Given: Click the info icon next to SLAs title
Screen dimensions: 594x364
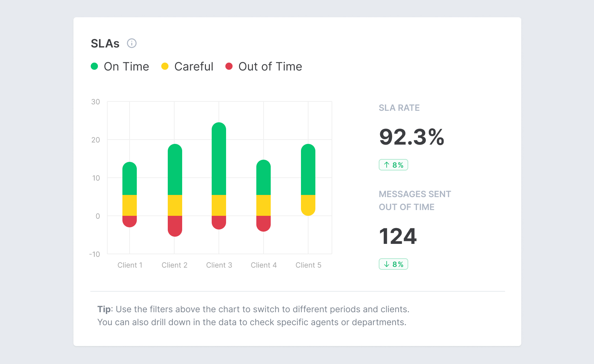Looking at the screenshot, I should 132,44.
